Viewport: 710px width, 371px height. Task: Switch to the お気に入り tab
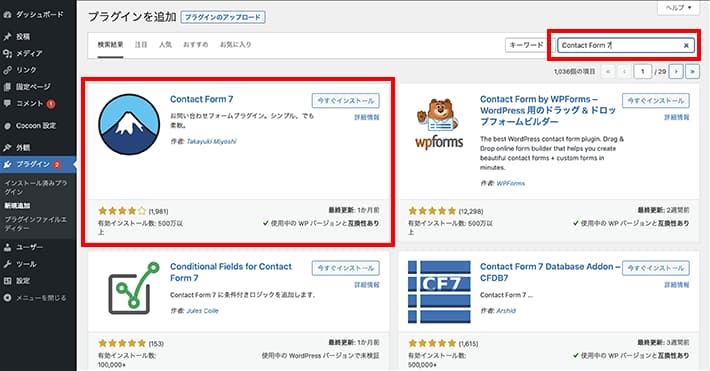pos(235,44)
